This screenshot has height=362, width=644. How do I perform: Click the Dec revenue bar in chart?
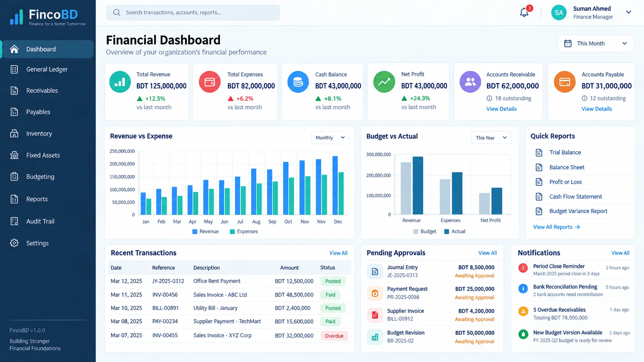coord(335,185)
